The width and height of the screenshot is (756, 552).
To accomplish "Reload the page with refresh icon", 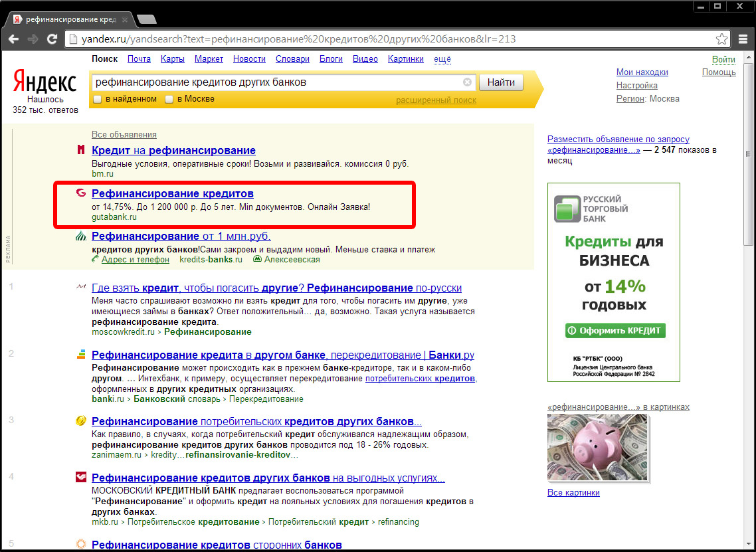I will pos(52,39).
